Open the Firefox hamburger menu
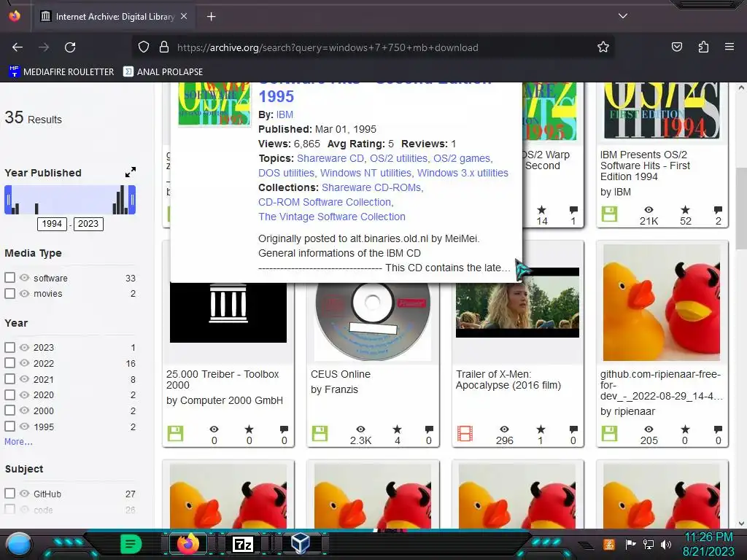 tap(729, 47)
